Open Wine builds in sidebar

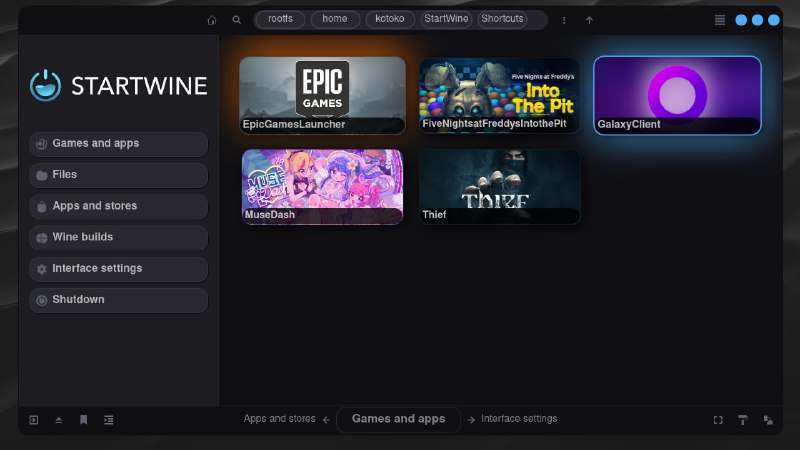(x=118, y=238)
